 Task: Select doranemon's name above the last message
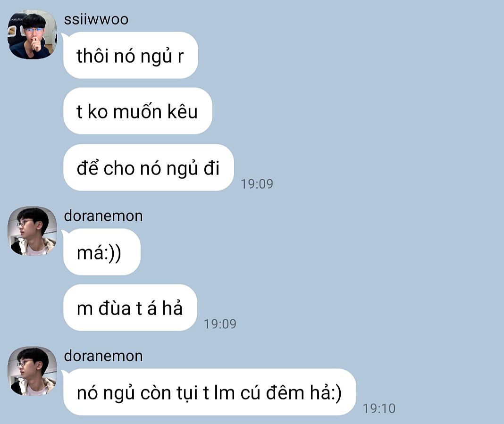tap(103, 356)
